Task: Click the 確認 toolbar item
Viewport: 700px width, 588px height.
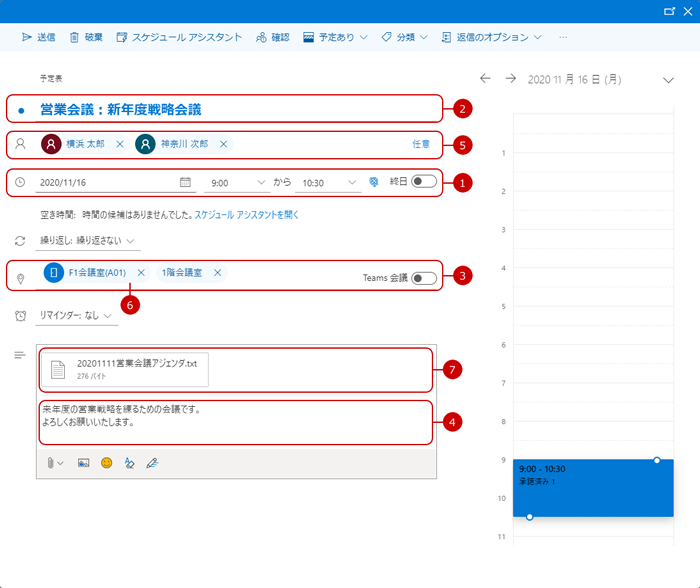Action: pyautogui.click(x=271, y=37)
